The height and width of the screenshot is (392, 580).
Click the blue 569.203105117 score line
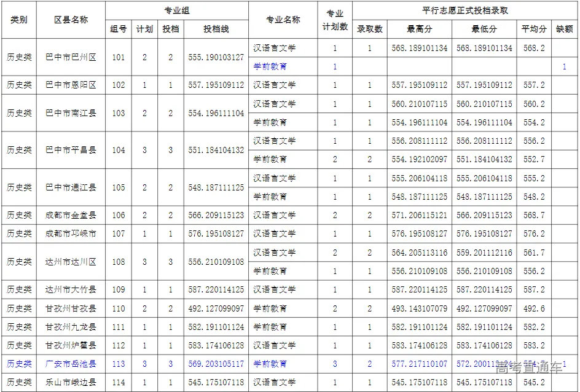(x=216, y=364)
